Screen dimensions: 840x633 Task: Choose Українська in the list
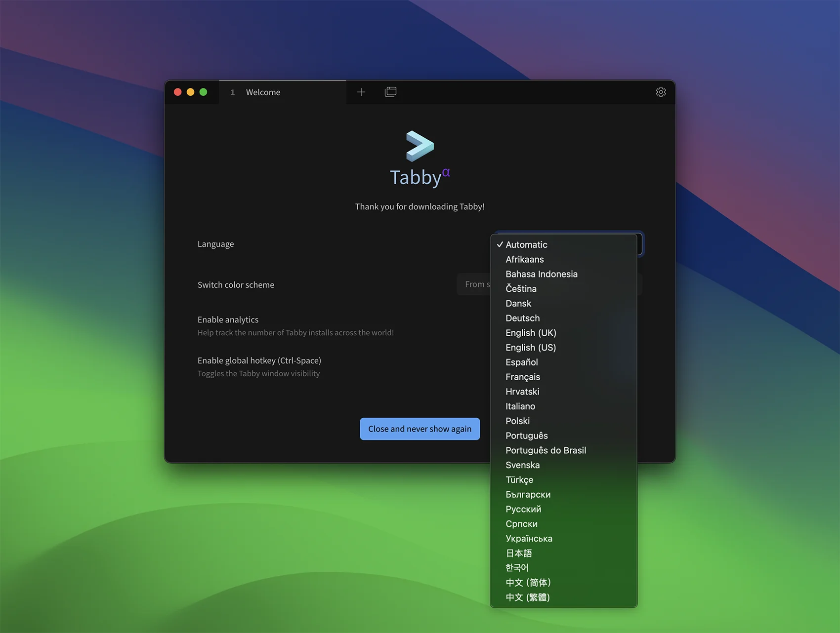564,539
